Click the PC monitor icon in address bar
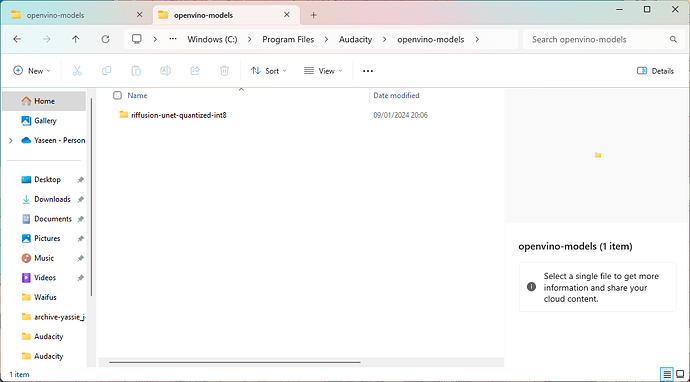Viewport: 690px width, 382px height. pos(137,39)
